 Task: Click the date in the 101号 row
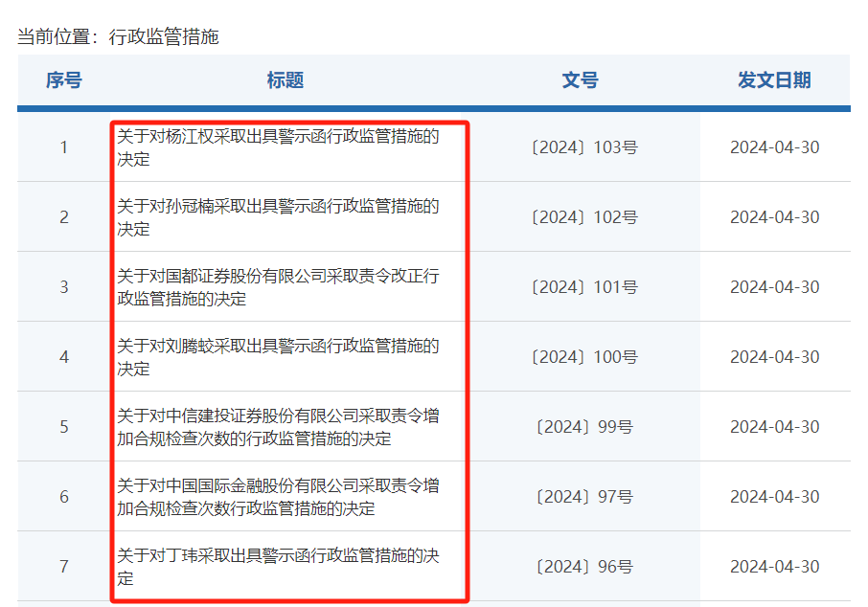(x=774, y=286)
